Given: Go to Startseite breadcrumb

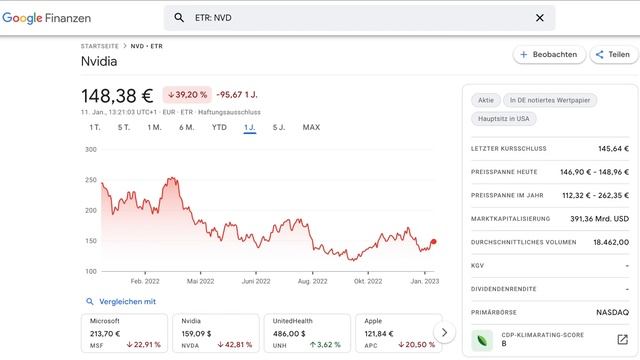Looking at the screenshot, I should pyautogui.click(x=100, y=46).
